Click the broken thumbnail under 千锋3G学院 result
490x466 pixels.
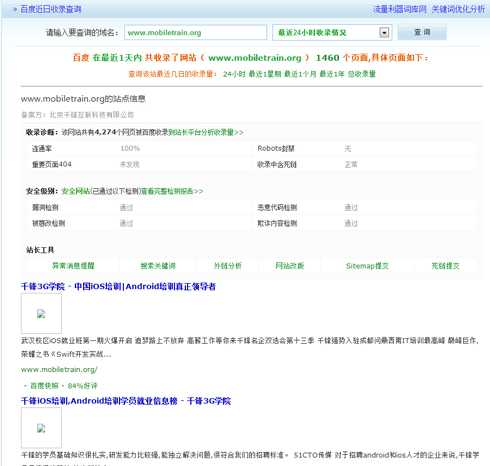(41, 314)
